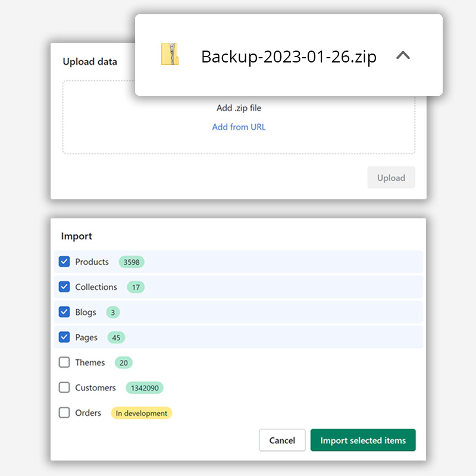Expand the dashed file drop zone area
This screenshot has height=476, width=476.
pyautogui.click(x=238, y=117)
